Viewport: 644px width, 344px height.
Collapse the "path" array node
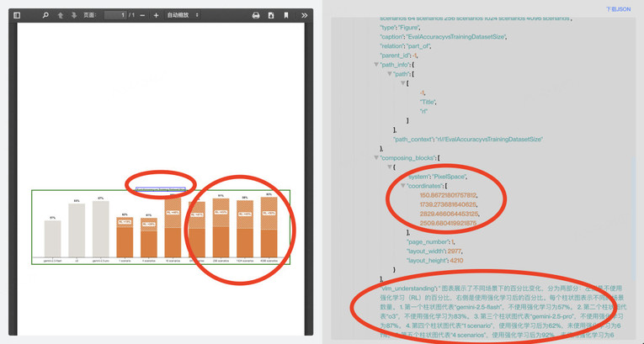pos(390,74)
